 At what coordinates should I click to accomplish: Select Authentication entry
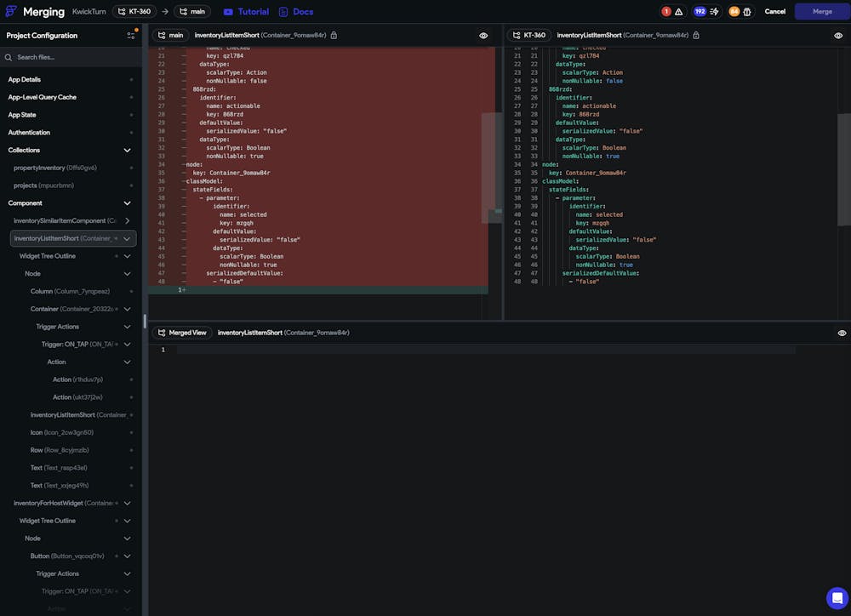tap(29, 133)
